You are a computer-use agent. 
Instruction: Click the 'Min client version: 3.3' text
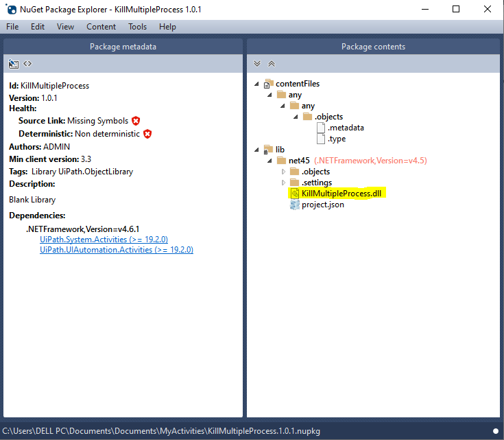(x=50, y=159)
